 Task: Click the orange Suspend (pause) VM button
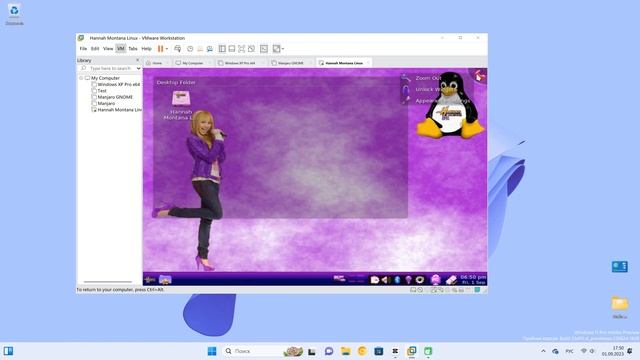[160, 49]
